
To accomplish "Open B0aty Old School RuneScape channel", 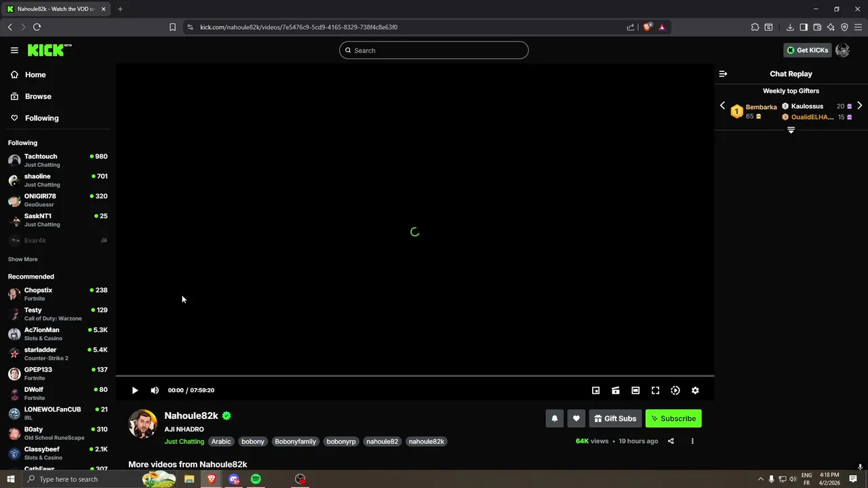I will click(x=58, y=433).
